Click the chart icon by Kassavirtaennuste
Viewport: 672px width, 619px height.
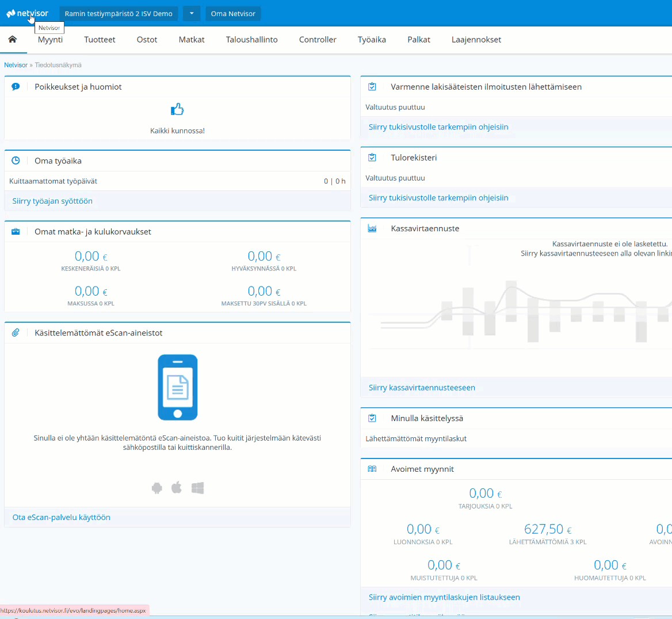pos(372,228)
